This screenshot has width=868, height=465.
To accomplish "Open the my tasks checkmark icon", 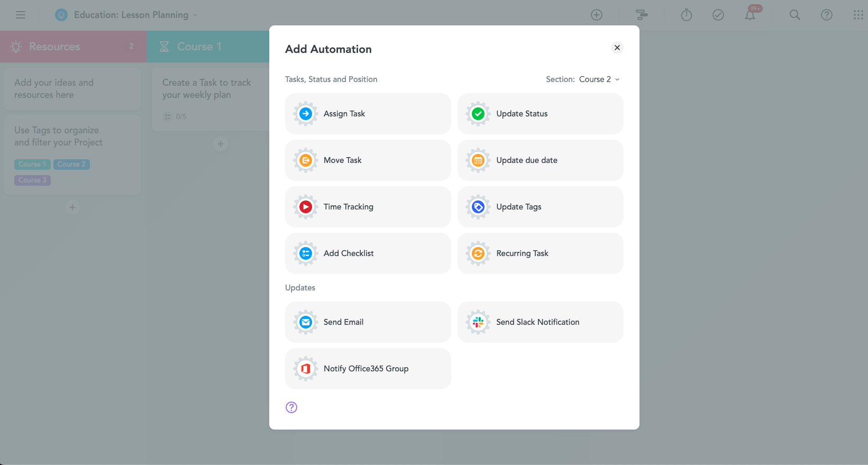I will (718, 15).
